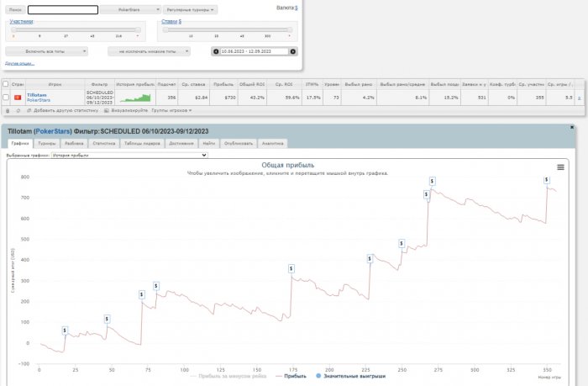This screenshot has height=386, width=588.
Task: Click the date range input field
Action: coord(255,51)
